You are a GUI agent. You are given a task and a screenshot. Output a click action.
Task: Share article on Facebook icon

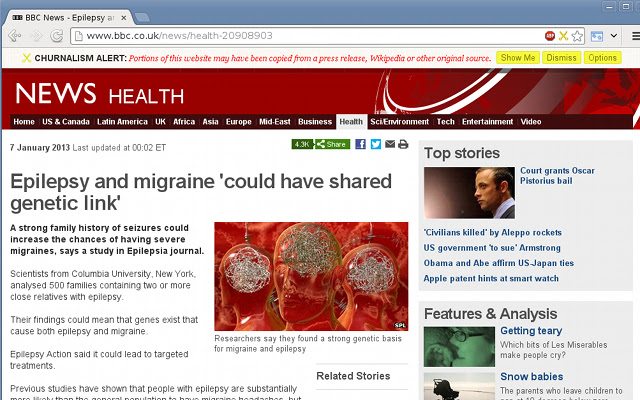point(360,144)
